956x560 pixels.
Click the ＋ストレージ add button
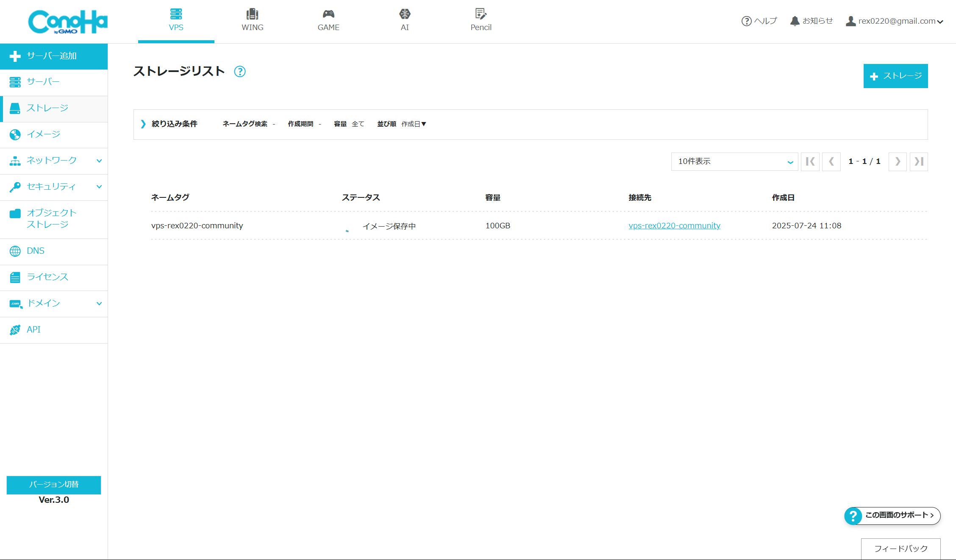[x=895, y=76]
